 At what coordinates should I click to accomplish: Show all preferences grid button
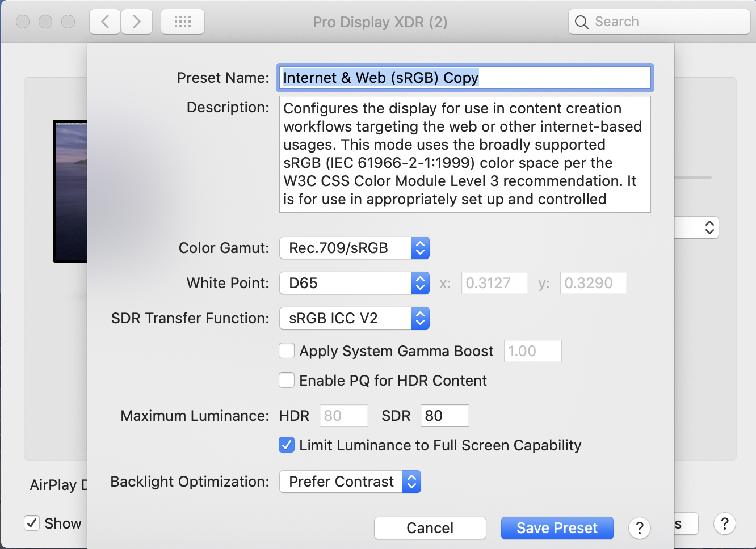pyautogui.click(x=183, y=22)
